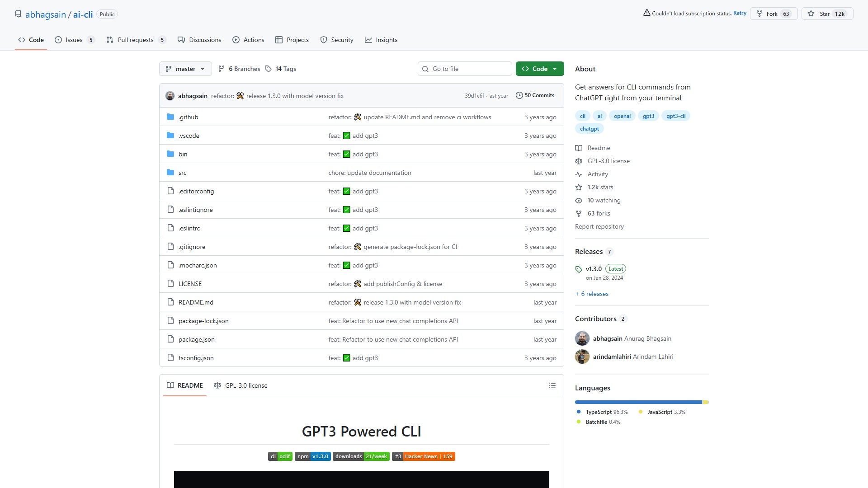Open the .github folder
Viewport: 868px width, 488px height.
pos(188,117)
